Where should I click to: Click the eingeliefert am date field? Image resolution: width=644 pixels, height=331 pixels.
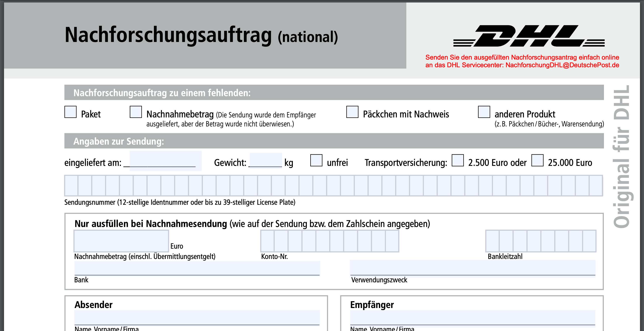[165, 161]
